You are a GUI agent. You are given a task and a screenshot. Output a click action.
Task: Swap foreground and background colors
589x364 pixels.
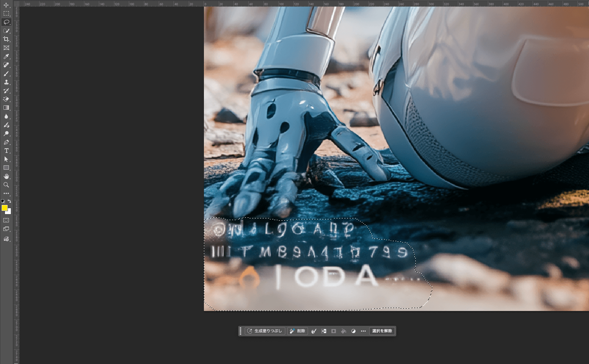[x=9, y=201]
